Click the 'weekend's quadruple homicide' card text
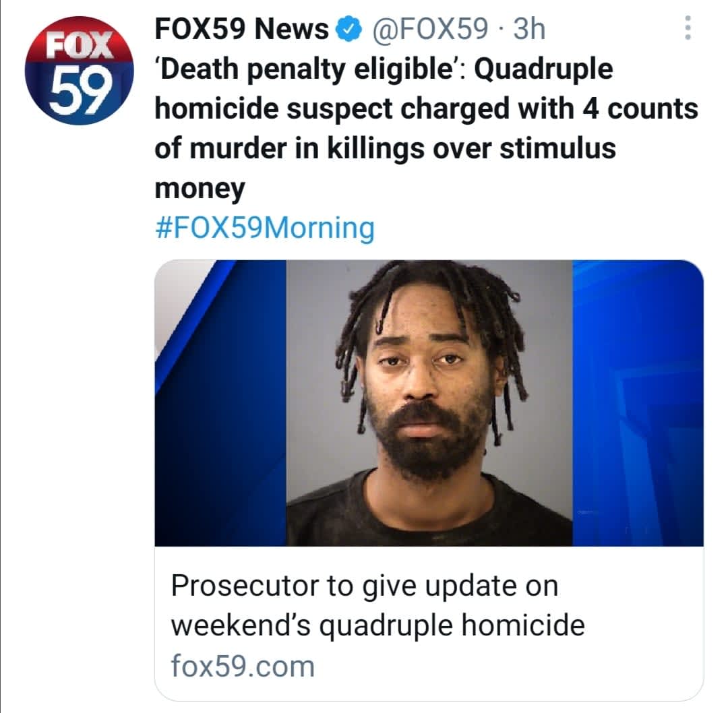 click(x=378, y=626)
